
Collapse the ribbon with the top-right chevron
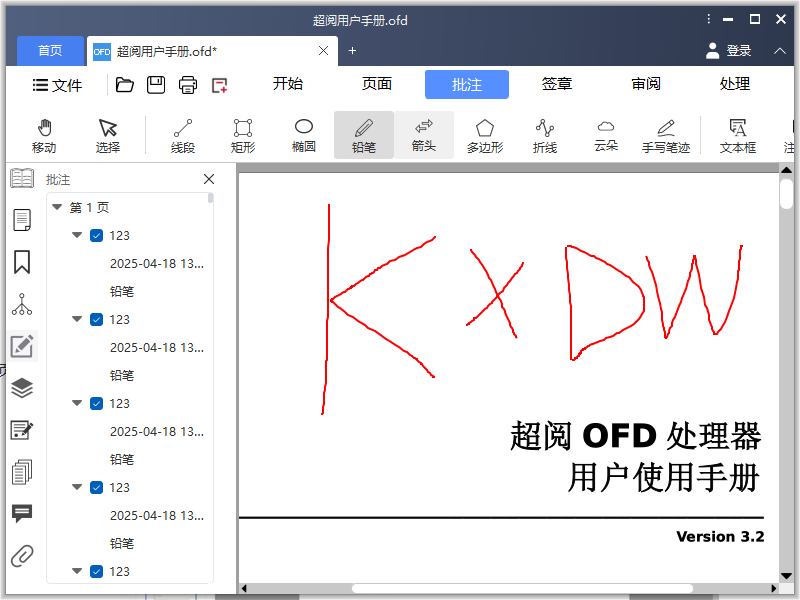(780, 51)
